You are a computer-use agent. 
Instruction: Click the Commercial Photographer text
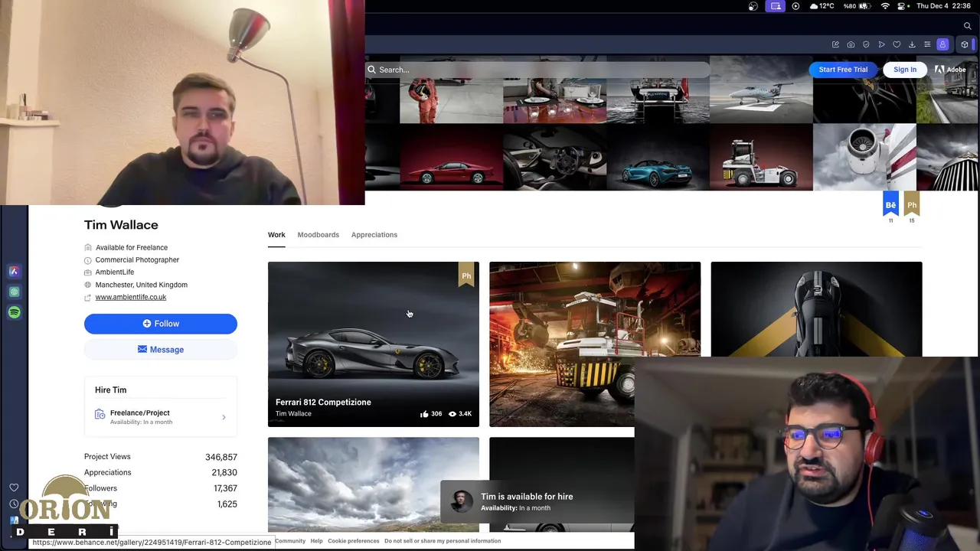click(x=137, y=260)
